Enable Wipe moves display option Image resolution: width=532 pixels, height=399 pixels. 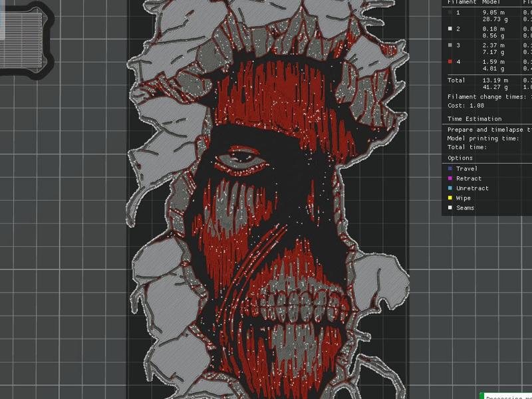(463, 198)
